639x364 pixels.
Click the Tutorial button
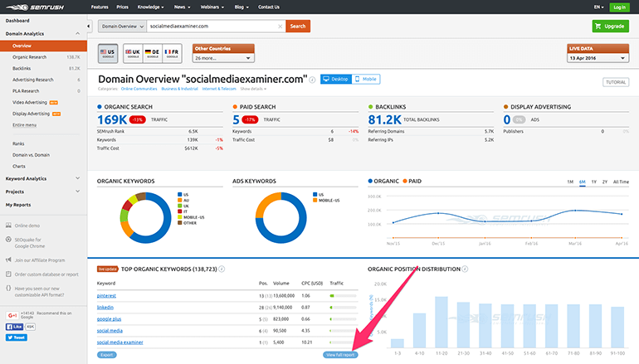616,82
